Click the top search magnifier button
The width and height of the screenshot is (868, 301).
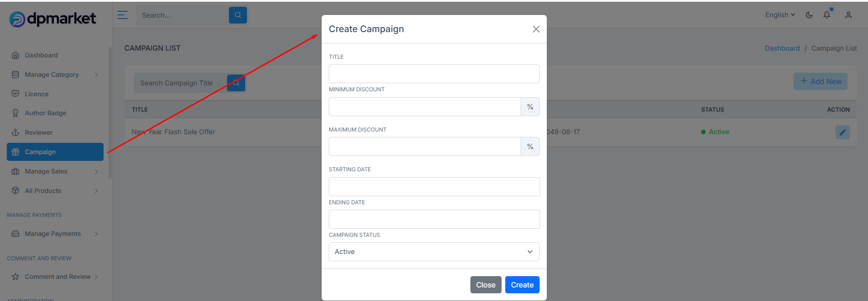tap(238, 15)
